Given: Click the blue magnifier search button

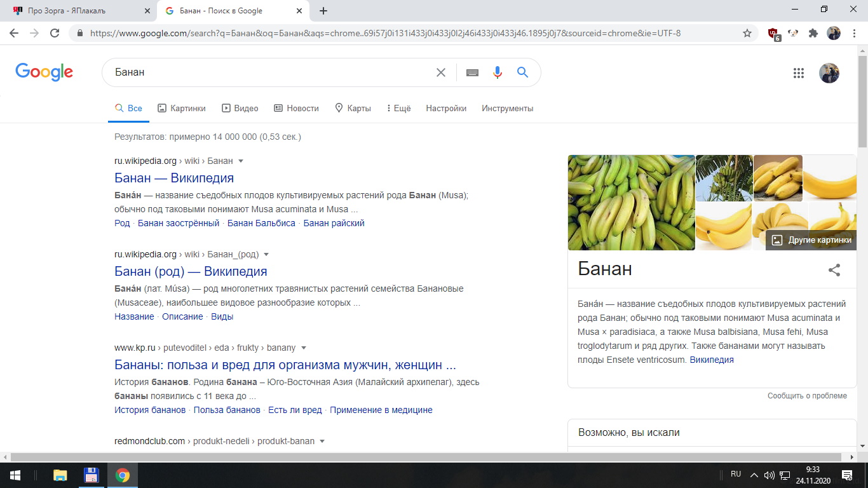Looking at the screenshot, I should point(523,72).
